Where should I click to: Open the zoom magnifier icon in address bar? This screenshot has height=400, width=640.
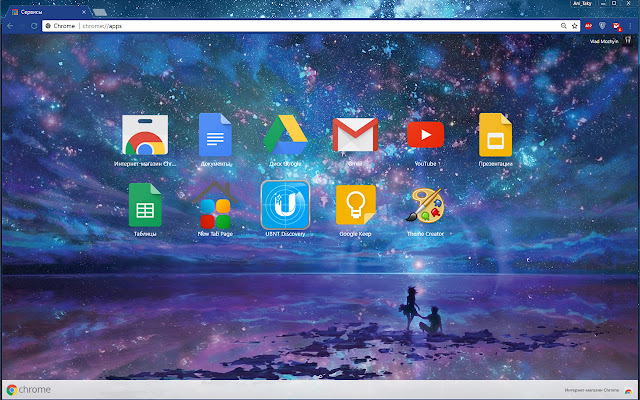(x=563, y=26)
